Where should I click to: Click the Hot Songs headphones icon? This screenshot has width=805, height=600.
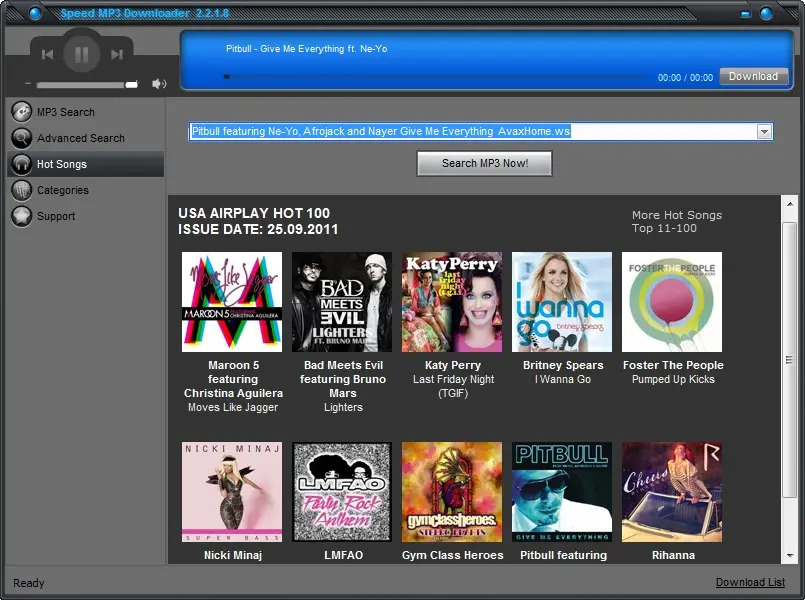(22, 164)
